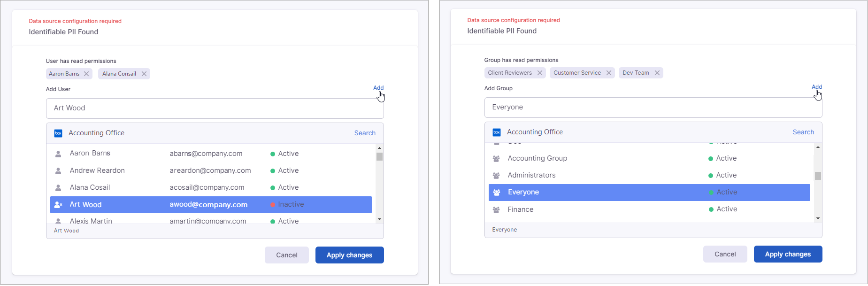Select the Administrators group row
Image resolution: width=868 pixels, height=286 pixels.
point(531,175)
